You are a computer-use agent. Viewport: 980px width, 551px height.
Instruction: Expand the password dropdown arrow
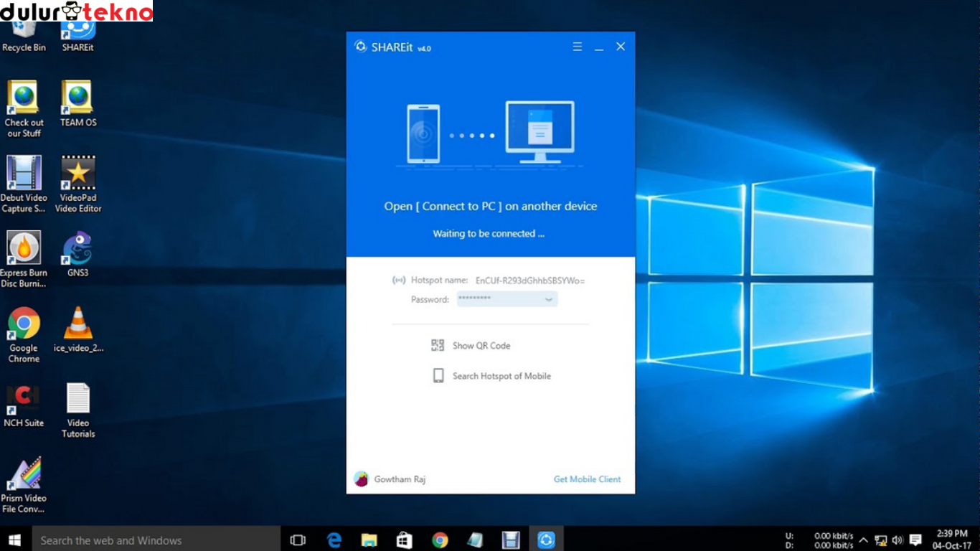[549, 300]
